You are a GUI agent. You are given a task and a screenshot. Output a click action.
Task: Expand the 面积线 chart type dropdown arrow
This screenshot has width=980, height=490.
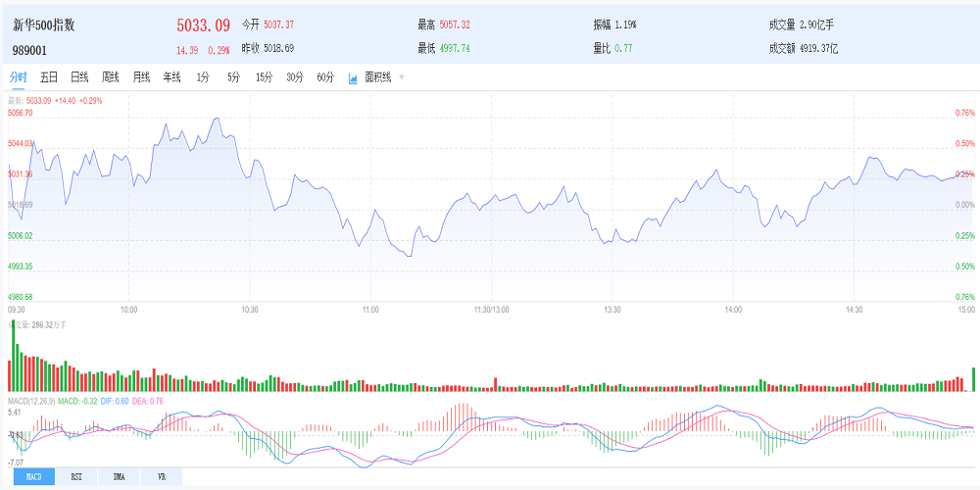click(x=402, y=76)
